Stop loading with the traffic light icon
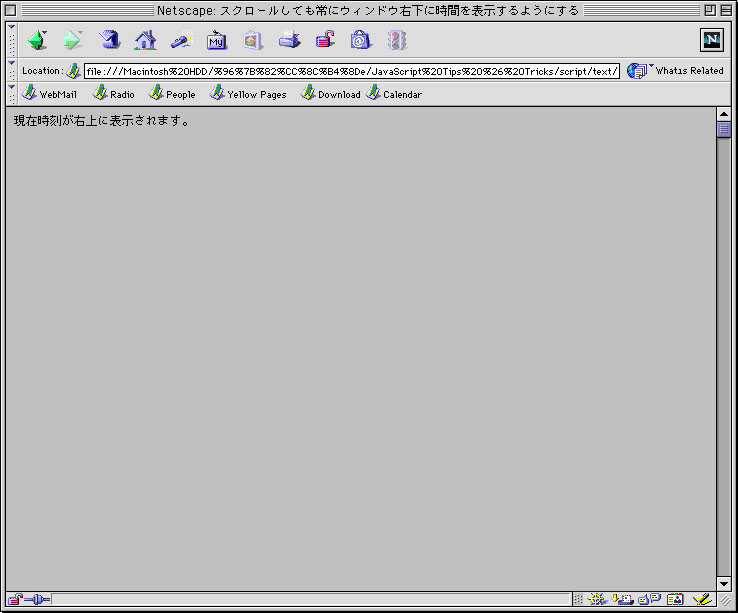This screenshot has height=613, width=738. click(397, 40)
